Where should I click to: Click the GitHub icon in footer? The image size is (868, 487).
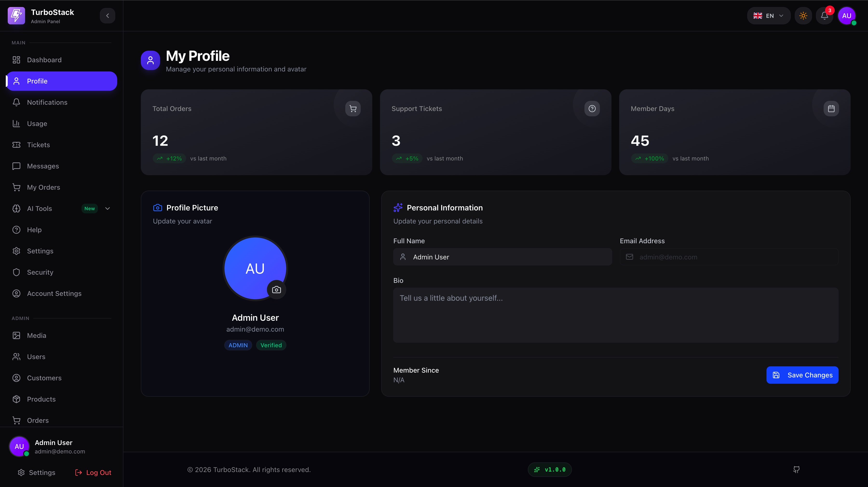pos(796,469)
